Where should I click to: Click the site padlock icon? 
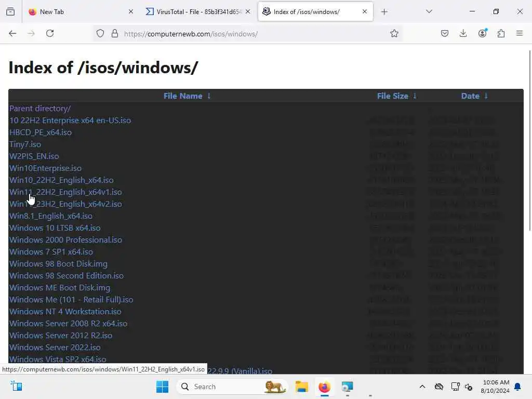tap(115, 33)
